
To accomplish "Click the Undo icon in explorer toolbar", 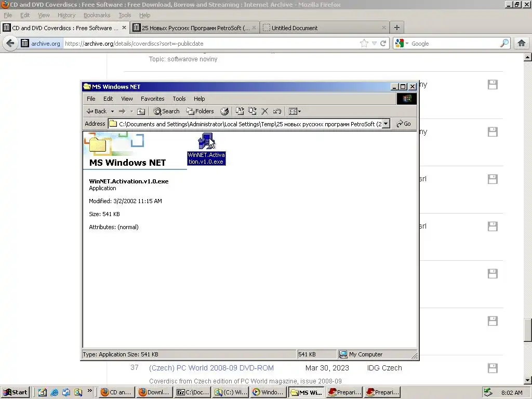I will coord(277,111).
